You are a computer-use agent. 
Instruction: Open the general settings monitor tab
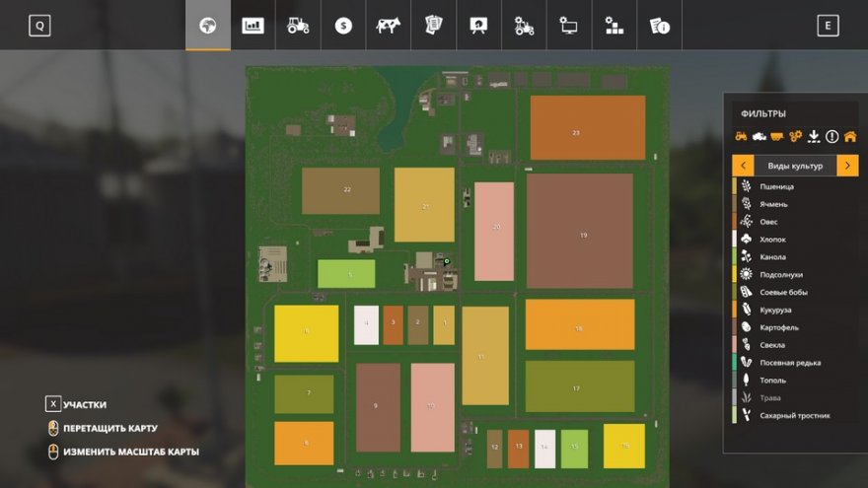[x=569, y=26]
